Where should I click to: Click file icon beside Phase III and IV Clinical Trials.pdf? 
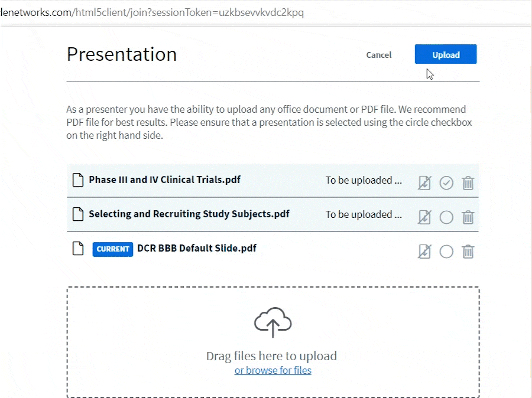pyautogui.click(x=77, y=180)
